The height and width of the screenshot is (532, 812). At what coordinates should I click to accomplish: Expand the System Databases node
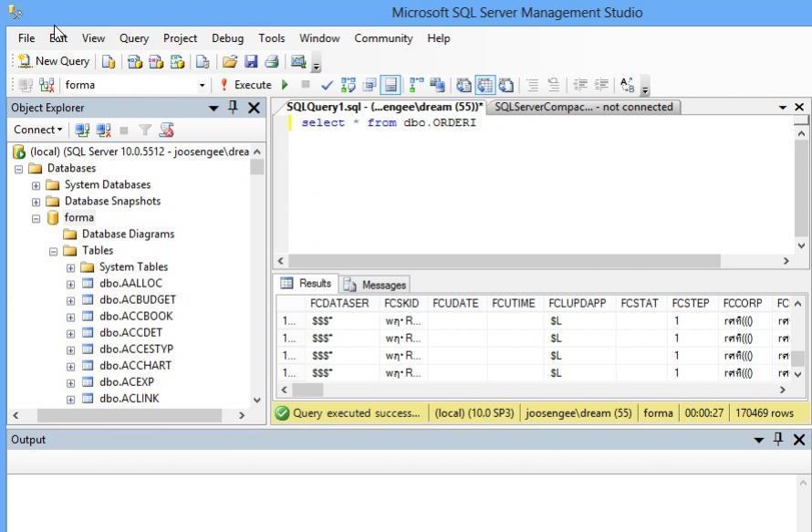pyautogui.click(x=36, y=185)
